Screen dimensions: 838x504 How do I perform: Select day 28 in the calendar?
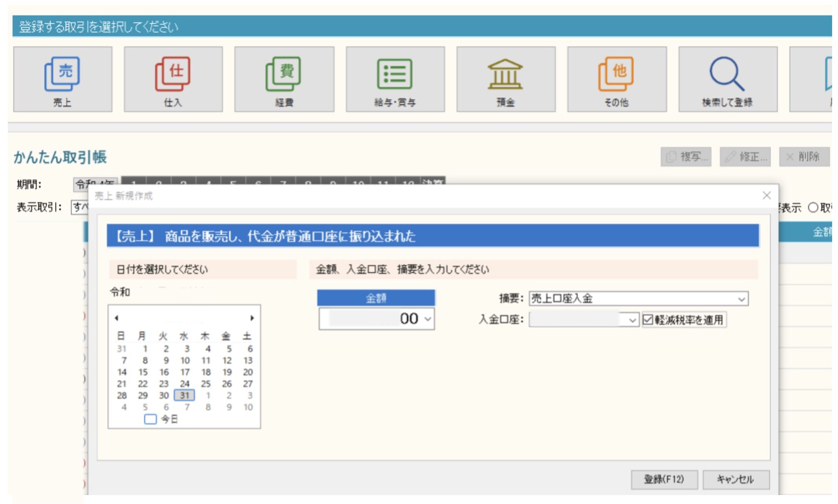pyautogui.click(x=122, y=395)
